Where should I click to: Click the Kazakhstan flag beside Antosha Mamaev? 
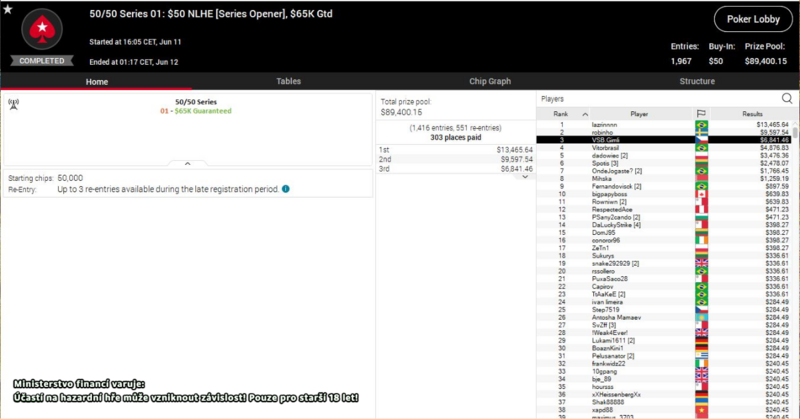(702, 317)
